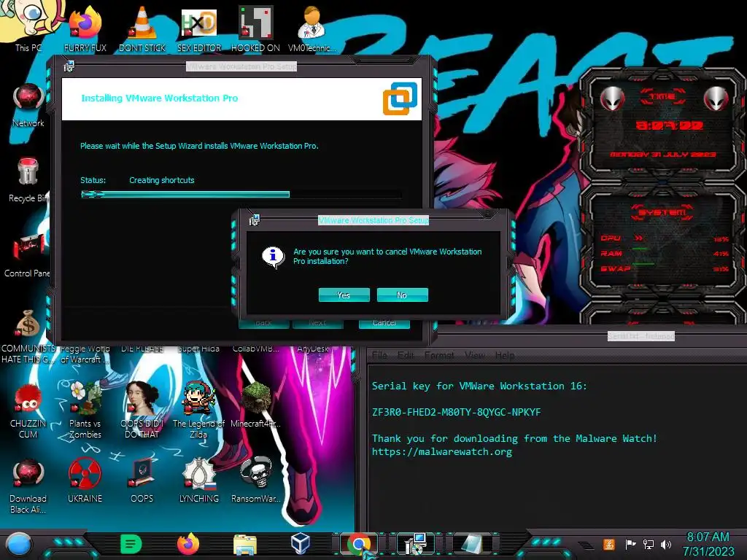Viewport: 747px width, 560px height.
Task: Click the 'Creating shortcuts' status text
Action: tap(162, 181)
